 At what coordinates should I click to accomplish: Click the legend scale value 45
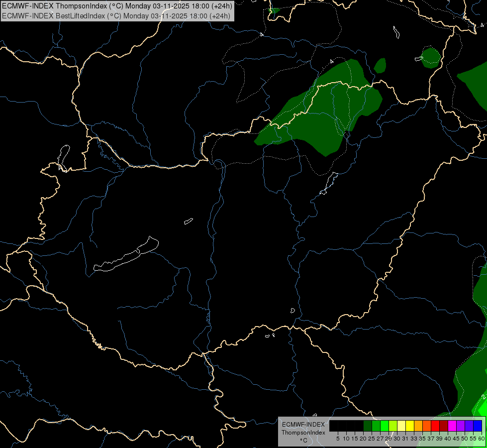456,439
